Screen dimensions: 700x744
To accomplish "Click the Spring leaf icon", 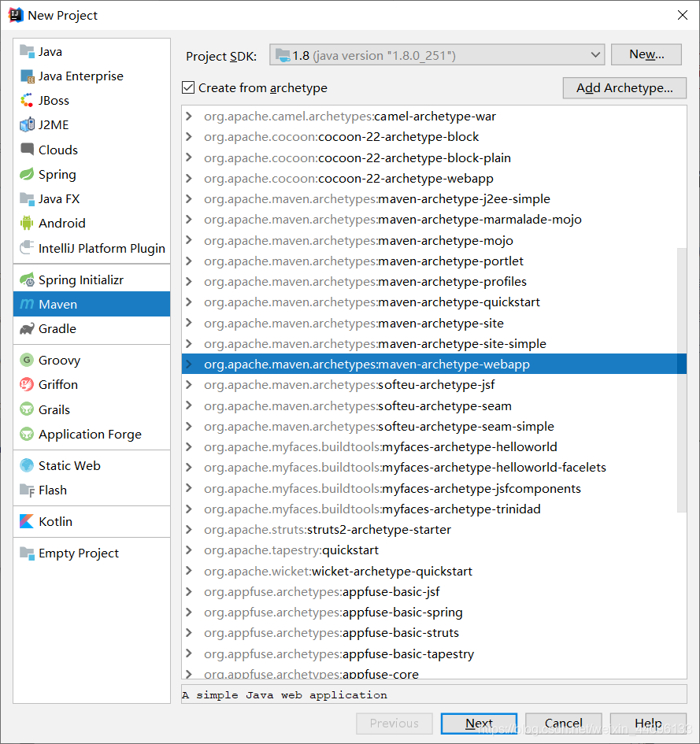I will 27,174.
